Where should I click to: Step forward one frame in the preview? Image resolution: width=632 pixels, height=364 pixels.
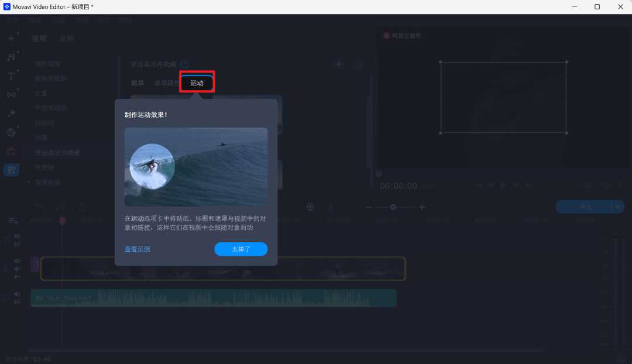[515, 185]
